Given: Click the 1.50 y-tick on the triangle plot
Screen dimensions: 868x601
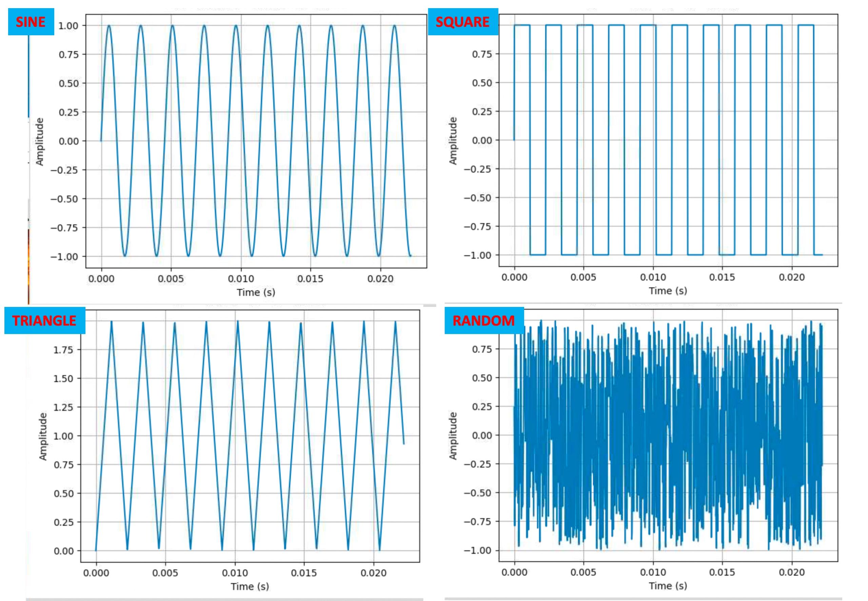Looking at the screenshot, I should 64,379.
